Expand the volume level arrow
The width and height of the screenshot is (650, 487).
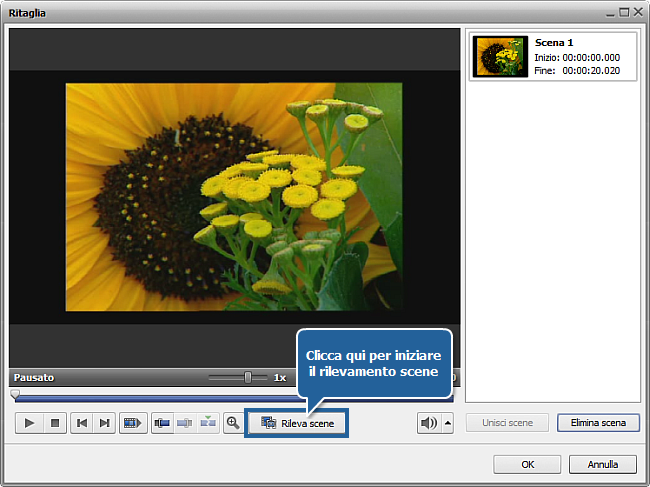click(x=447, y=423)
